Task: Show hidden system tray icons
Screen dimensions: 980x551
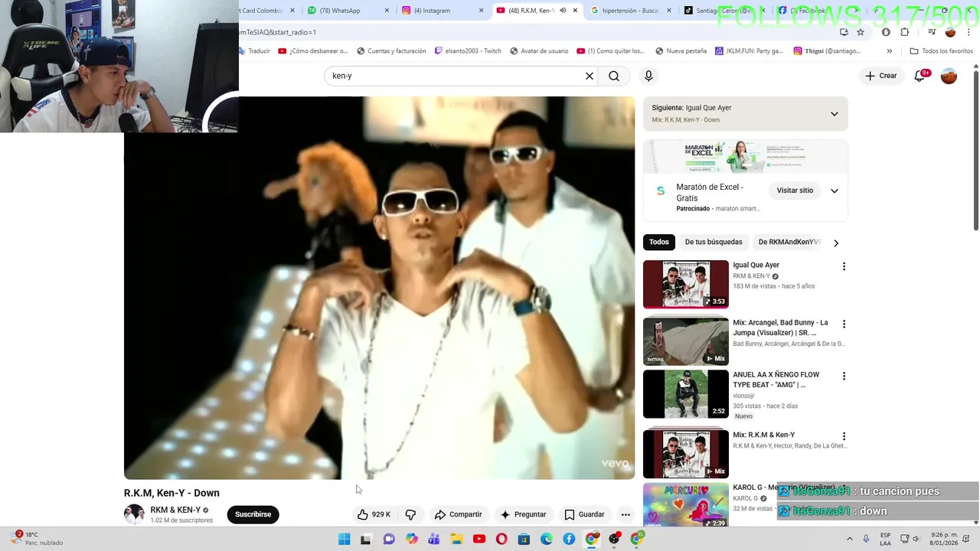Action: pyautogui.click(x=849, y=539)
